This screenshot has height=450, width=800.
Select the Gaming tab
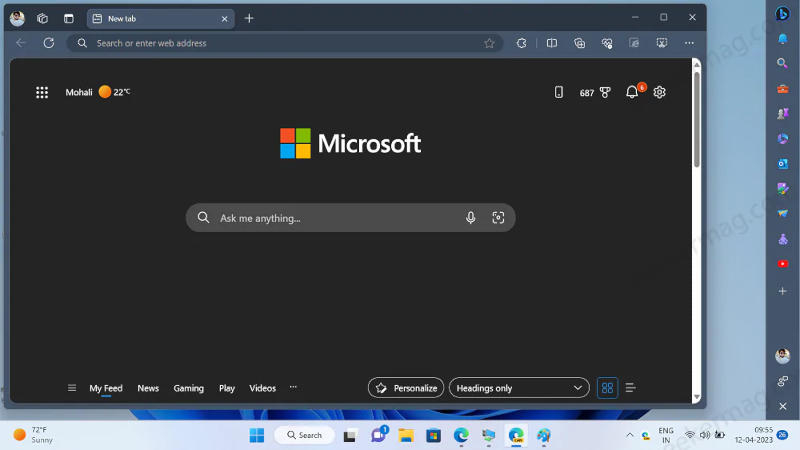188,388
